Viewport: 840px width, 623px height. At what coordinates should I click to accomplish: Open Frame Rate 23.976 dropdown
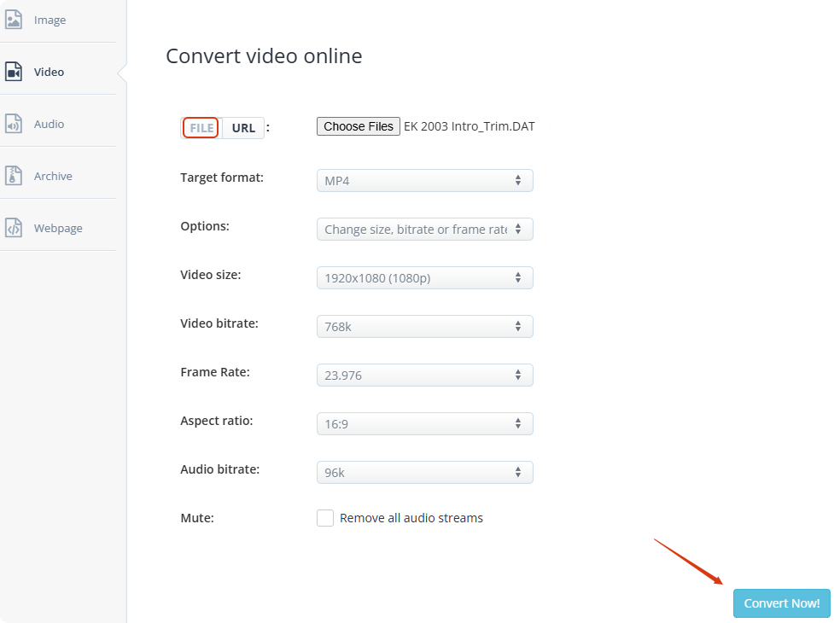tap(424, 376)
